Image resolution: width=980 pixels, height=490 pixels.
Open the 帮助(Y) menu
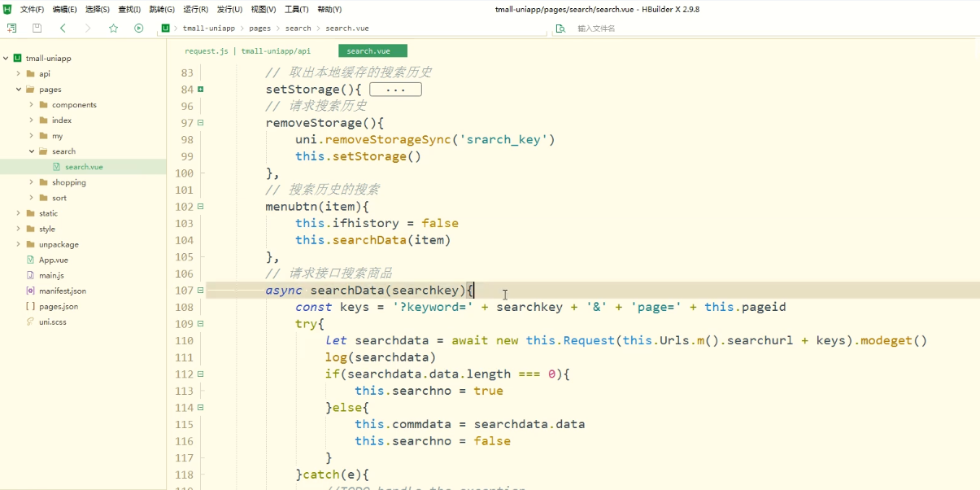[x=329, y=9]
